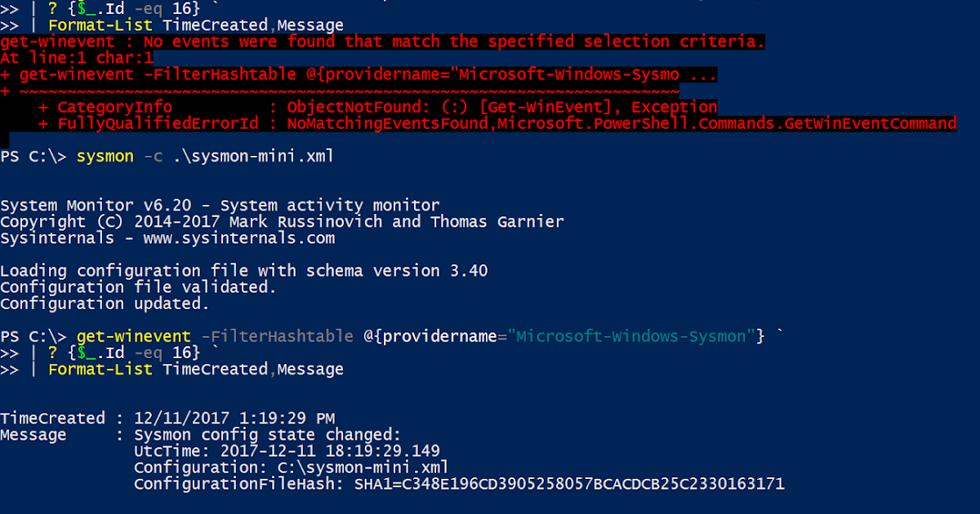Click the "Sysmon config state changed:" message text

268,435
